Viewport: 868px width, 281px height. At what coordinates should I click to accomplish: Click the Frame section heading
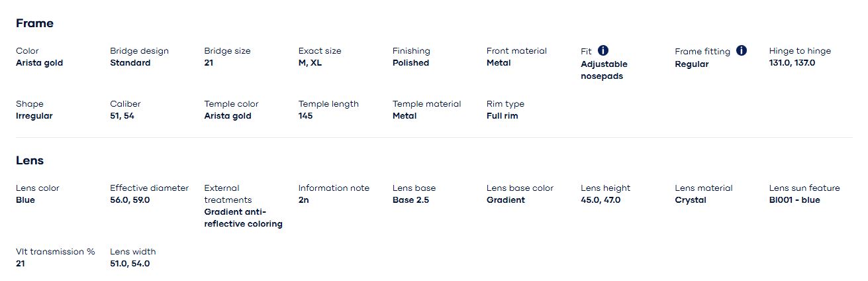34,23
